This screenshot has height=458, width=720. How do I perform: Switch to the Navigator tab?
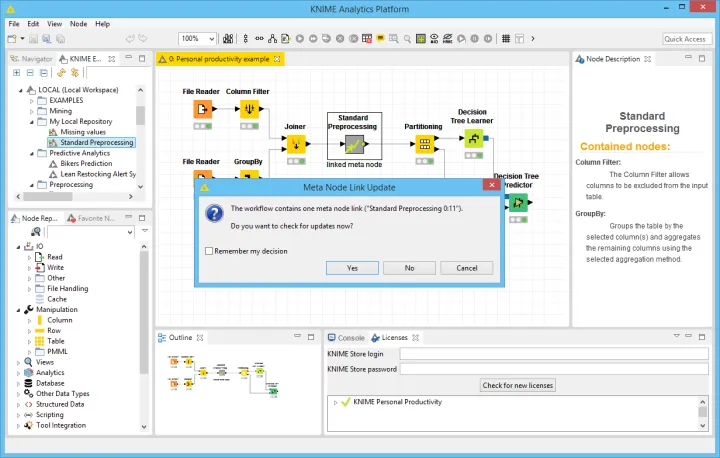[x=32, y=59]
